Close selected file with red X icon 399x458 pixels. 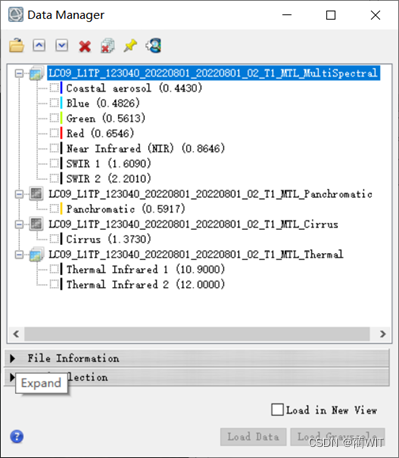tap(85, 46)
